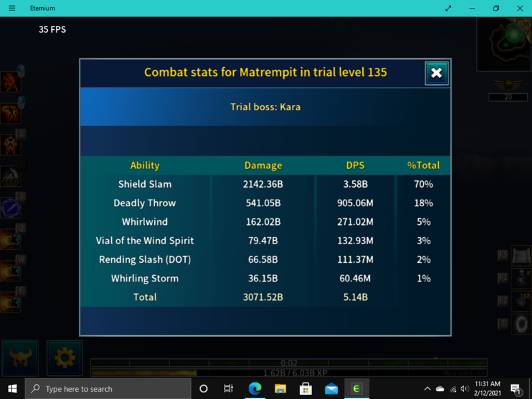Open the Eternium hamburger menu

click(x=12, y=8)
